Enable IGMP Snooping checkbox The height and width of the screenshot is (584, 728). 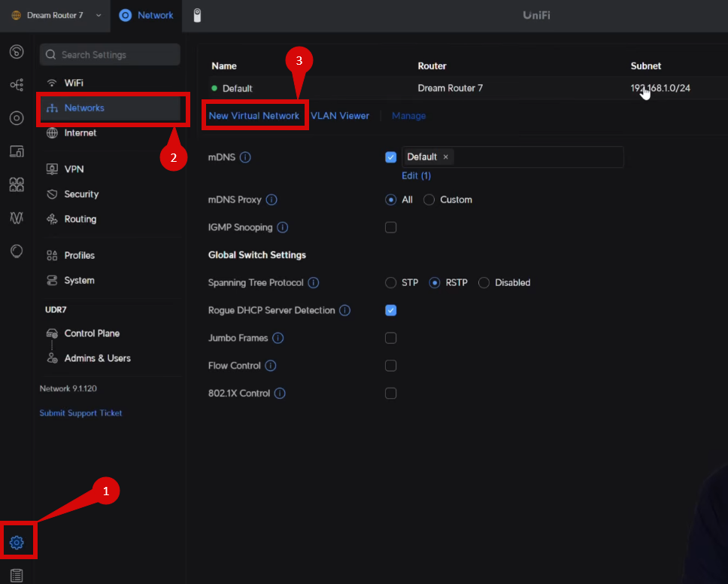pyautogui.click(x=391, y=227)
